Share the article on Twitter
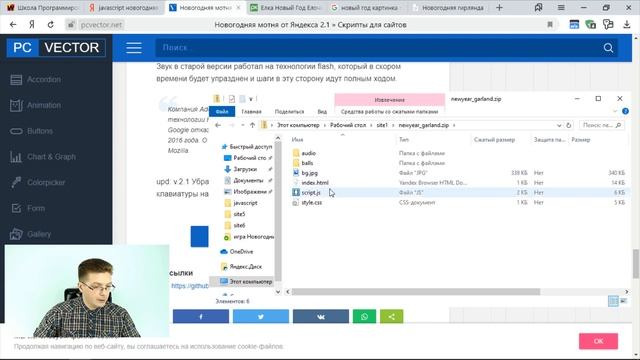Screen dimensions: 640x360 pos(261,316)
